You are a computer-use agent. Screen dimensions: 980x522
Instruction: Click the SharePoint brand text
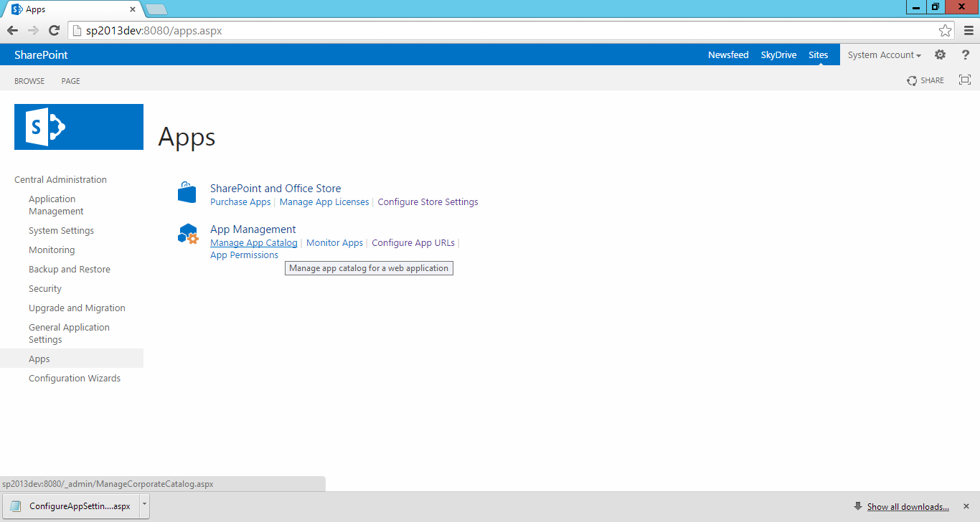(x=41, y=54)
